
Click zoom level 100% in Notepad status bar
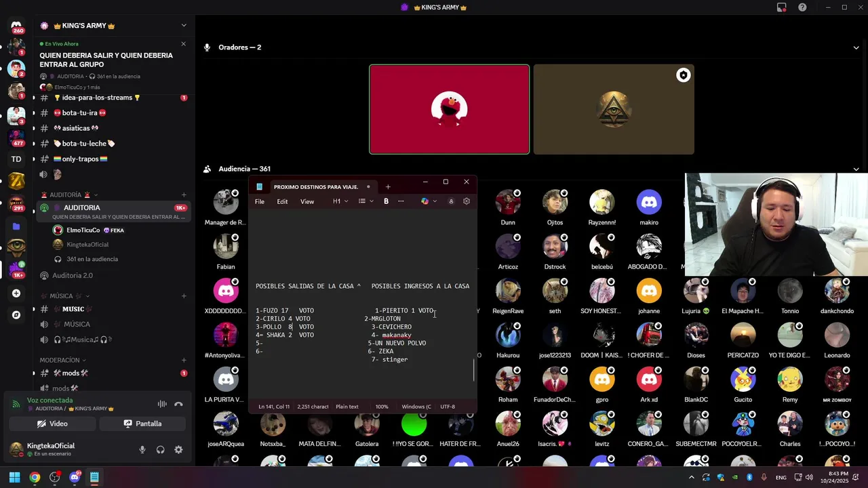point(382,407)
